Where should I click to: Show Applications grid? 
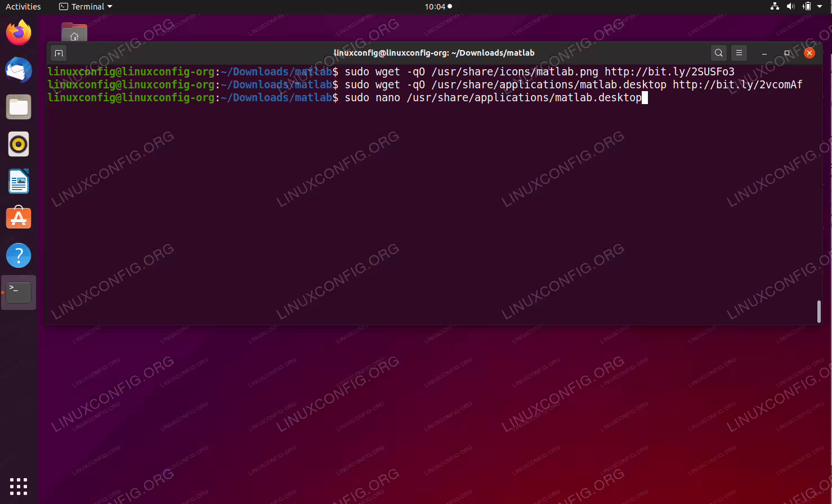pos(19,486)
